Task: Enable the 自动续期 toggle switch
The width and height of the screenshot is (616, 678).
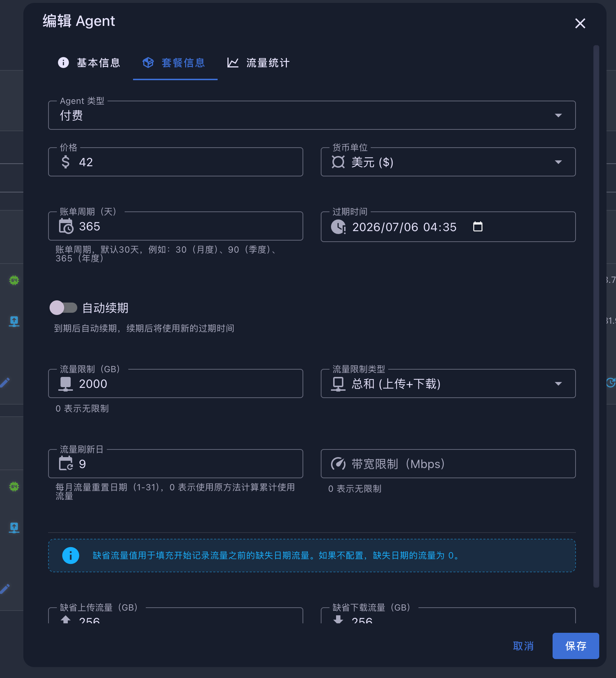Action: [63, 308]
